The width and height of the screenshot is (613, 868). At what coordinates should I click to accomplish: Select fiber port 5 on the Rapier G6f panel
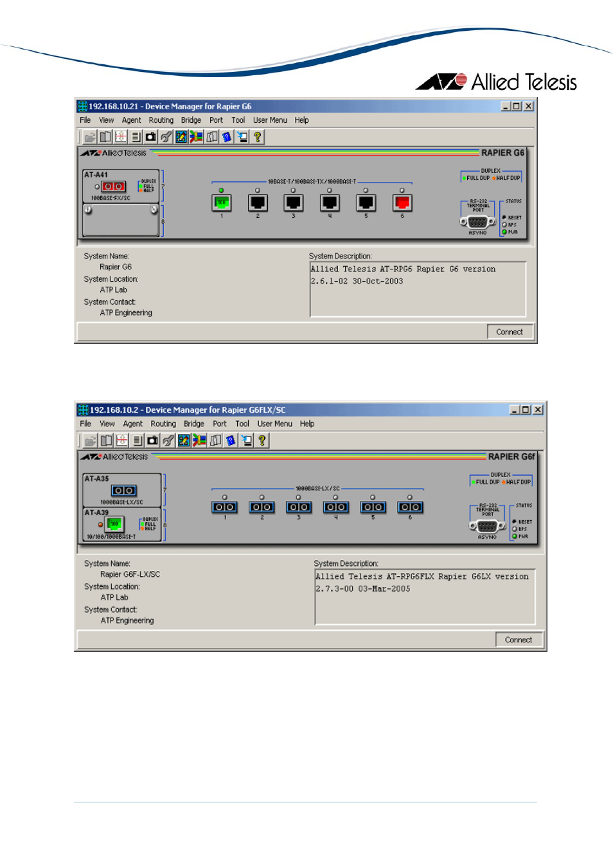click(x=373, y=507)
